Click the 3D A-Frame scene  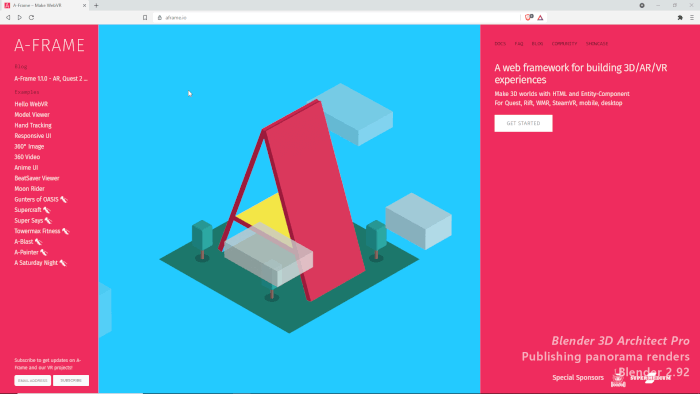(x=289, y=209)
